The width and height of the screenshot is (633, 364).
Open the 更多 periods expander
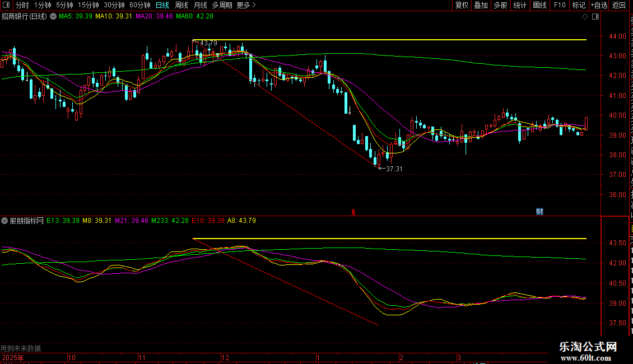coord(246,5)
